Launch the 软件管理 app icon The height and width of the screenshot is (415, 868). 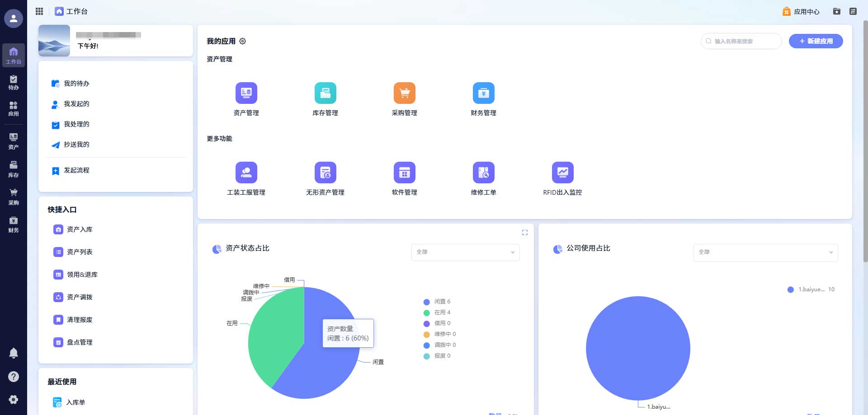(405, 173)
